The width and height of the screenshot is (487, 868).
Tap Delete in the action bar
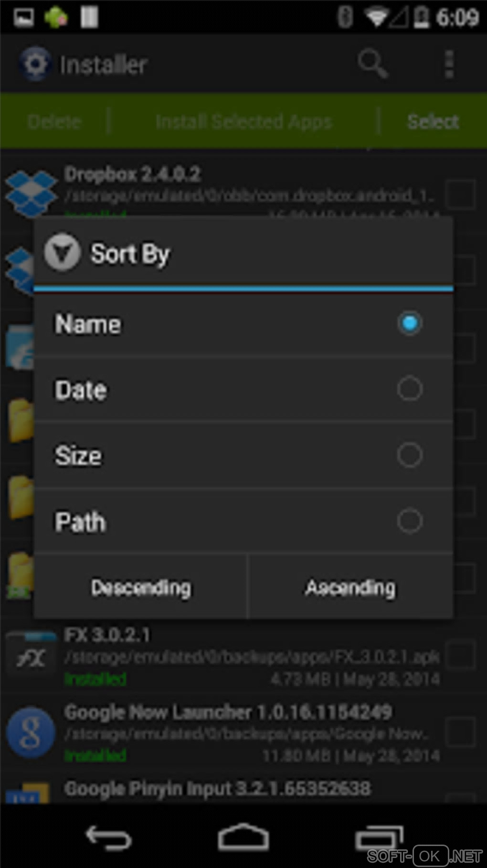point(54,121)
